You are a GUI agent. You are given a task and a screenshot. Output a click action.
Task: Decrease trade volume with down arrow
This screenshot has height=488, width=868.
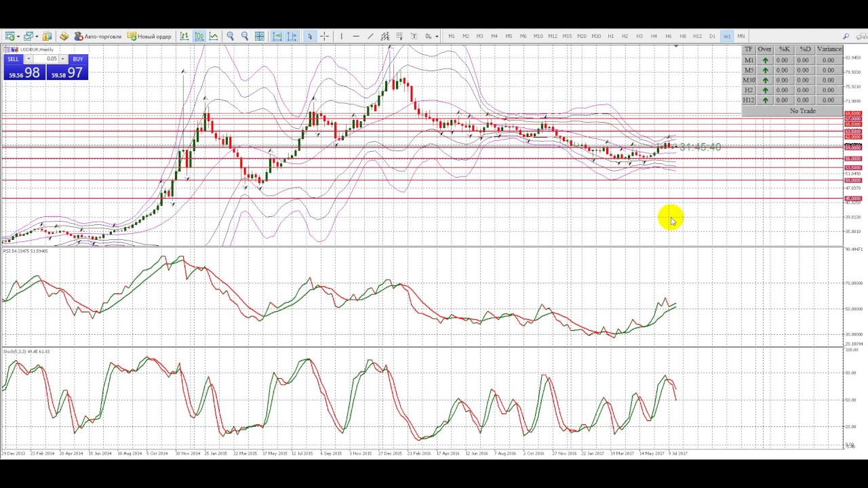point(28,59)
